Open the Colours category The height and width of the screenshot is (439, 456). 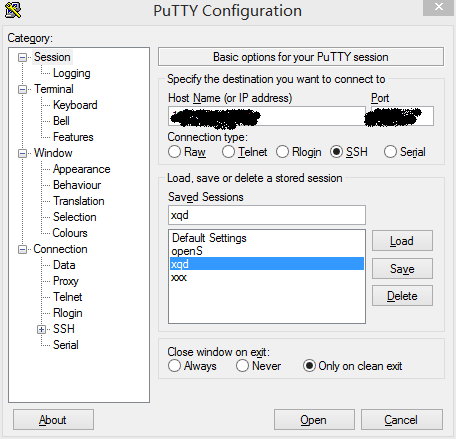point(70,233)
